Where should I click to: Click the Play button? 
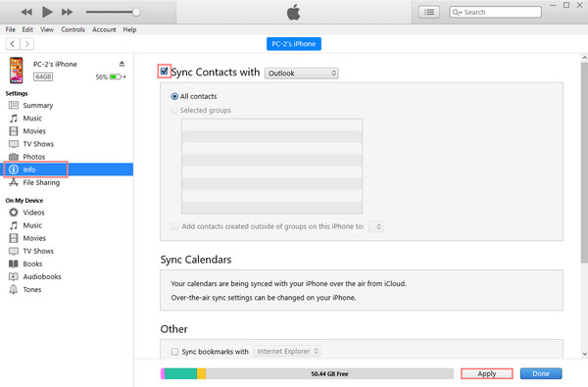point(47,12)
